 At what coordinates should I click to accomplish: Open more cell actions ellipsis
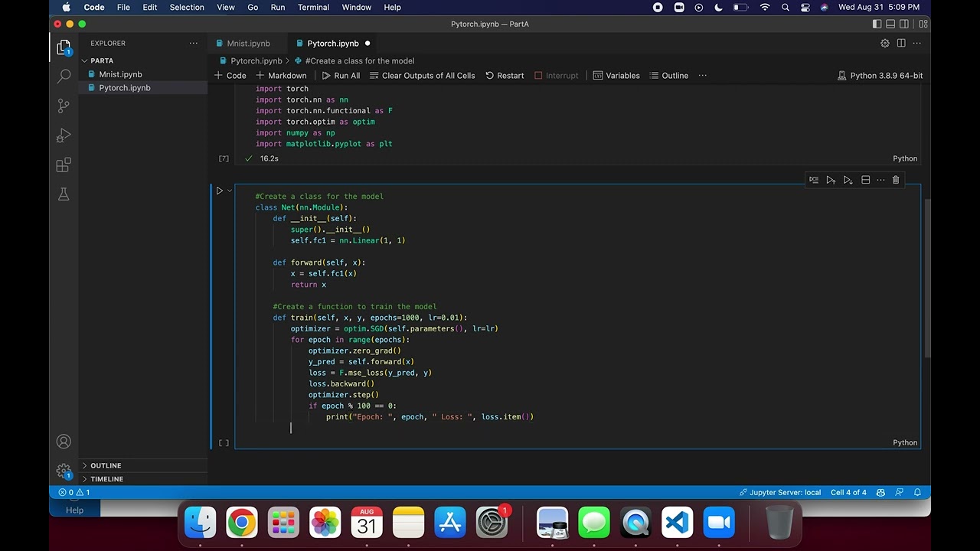(880, 180)
